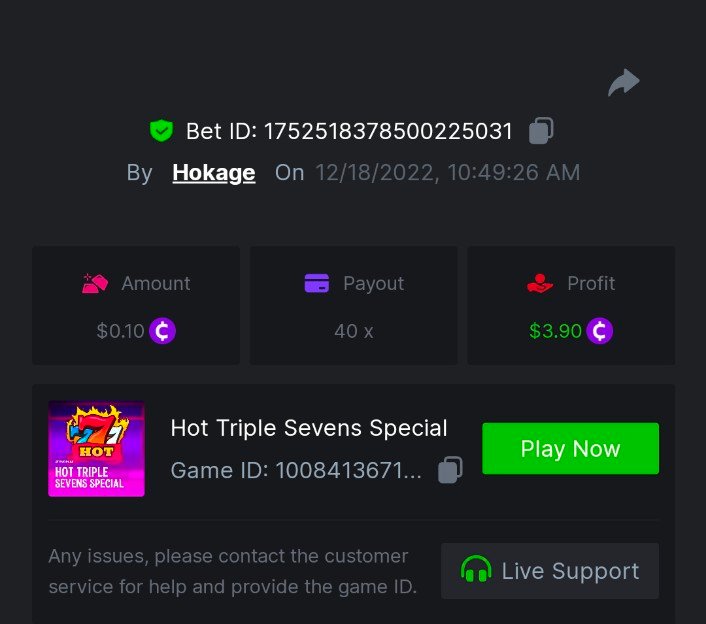Open Live Support chat
Screen dimensions: 706x624
coord(550,571)
